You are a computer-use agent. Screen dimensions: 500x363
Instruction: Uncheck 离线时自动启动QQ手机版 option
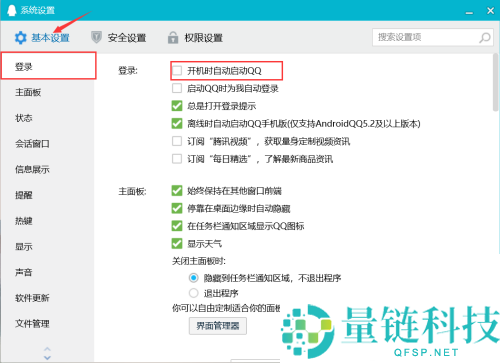point(177,124)
